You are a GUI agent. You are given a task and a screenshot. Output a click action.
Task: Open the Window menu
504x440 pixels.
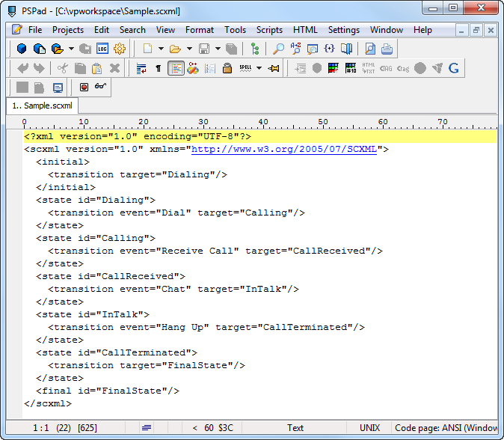tap(387, 30)
